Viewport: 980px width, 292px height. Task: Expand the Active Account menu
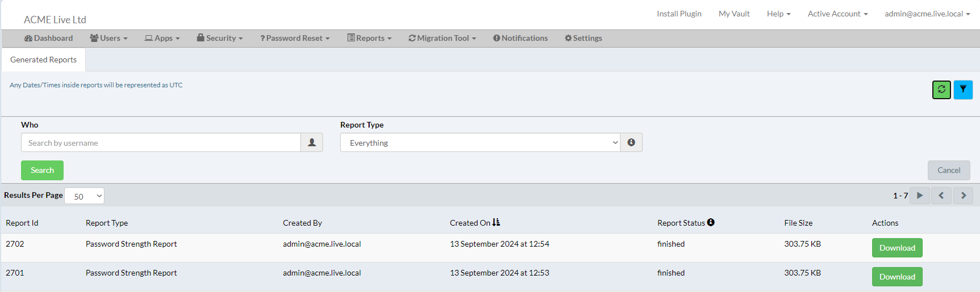[837, 14]
